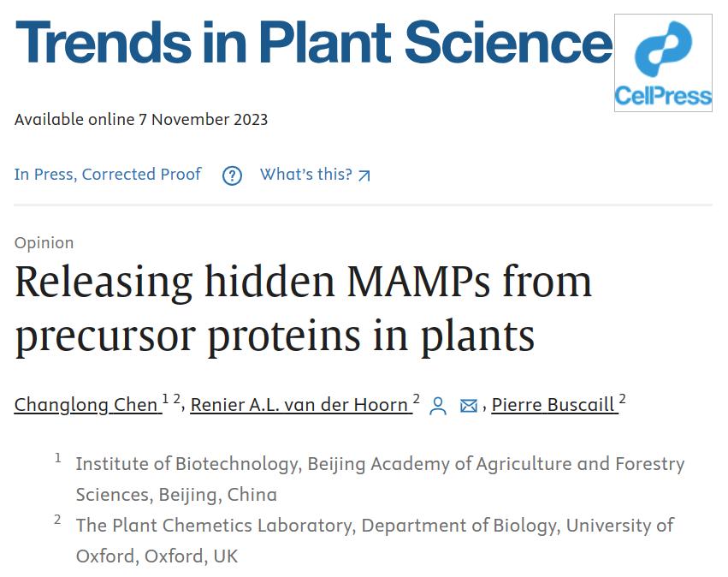Open the What's this? link
The height and width of the screenshot is (577, 728).
click(306, 175)
